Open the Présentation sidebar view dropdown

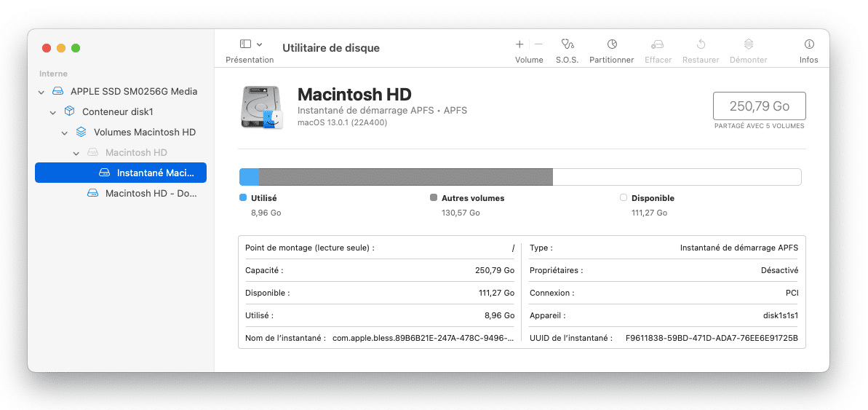[251, 44]
